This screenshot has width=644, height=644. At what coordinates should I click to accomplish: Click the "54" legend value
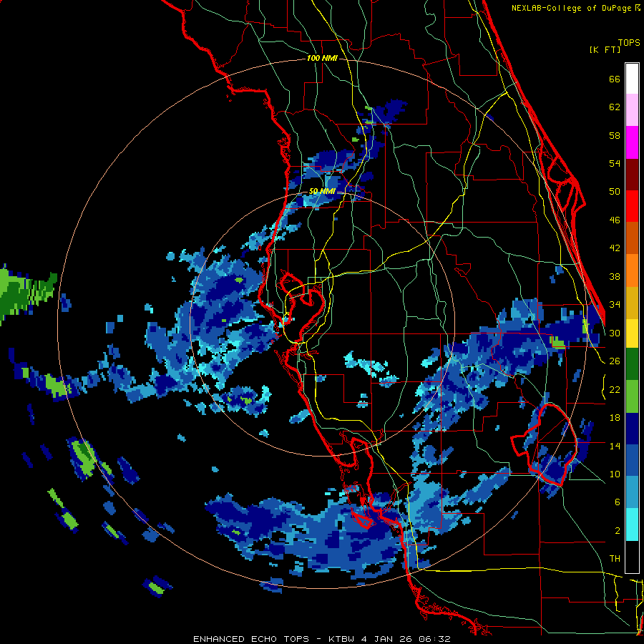615,163
